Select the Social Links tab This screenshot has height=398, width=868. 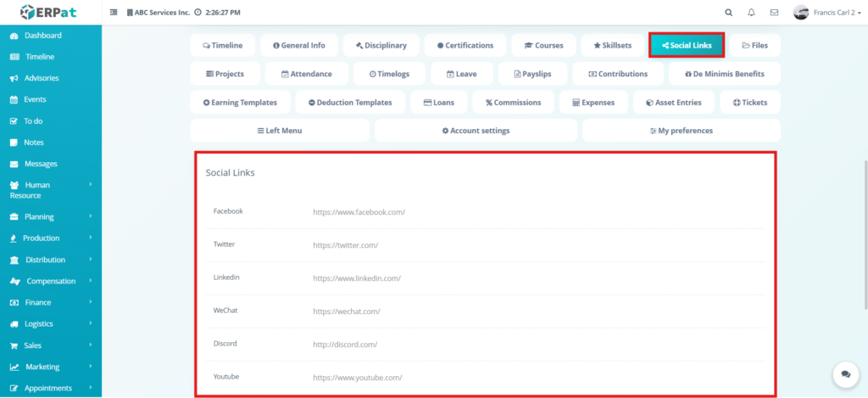pyautogui.click(x=687, y=46)
